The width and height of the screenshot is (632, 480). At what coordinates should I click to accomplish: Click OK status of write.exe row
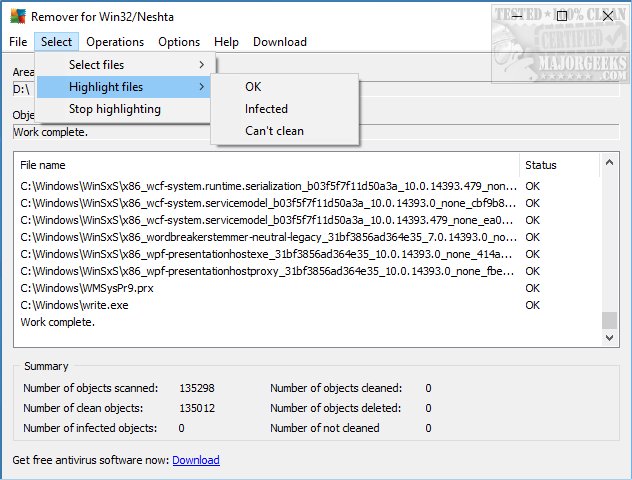point(532,305)
